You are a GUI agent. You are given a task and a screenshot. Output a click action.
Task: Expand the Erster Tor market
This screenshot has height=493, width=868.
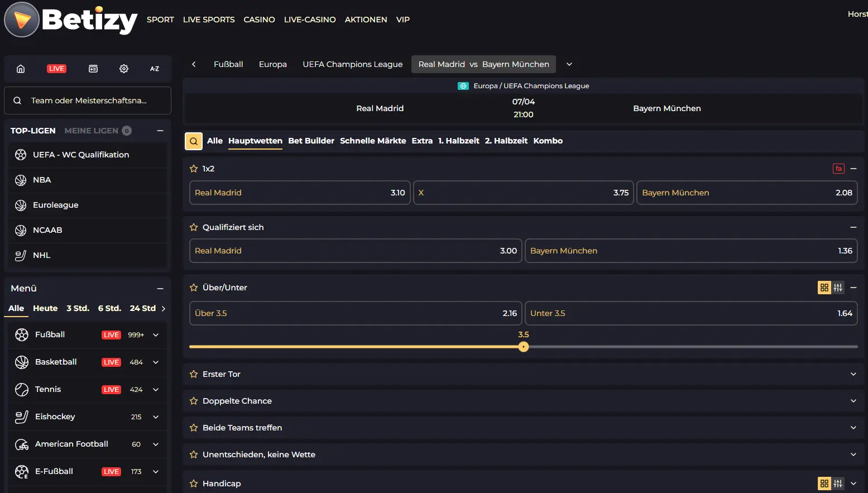[x=853, y=374]
